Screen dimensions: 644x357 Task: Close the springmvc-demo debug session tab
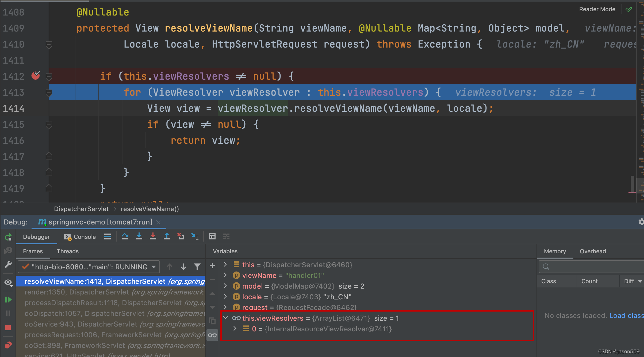pyautogui.click(x=159, y=222)
